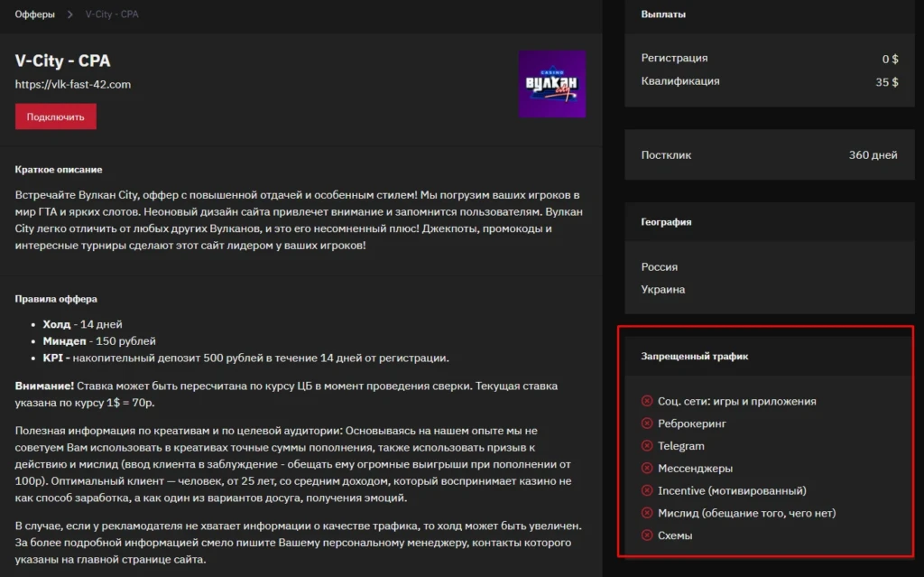Viewport: 924px width, 577px height.
Task: Click the Подключить button
Action: [56, 116]
